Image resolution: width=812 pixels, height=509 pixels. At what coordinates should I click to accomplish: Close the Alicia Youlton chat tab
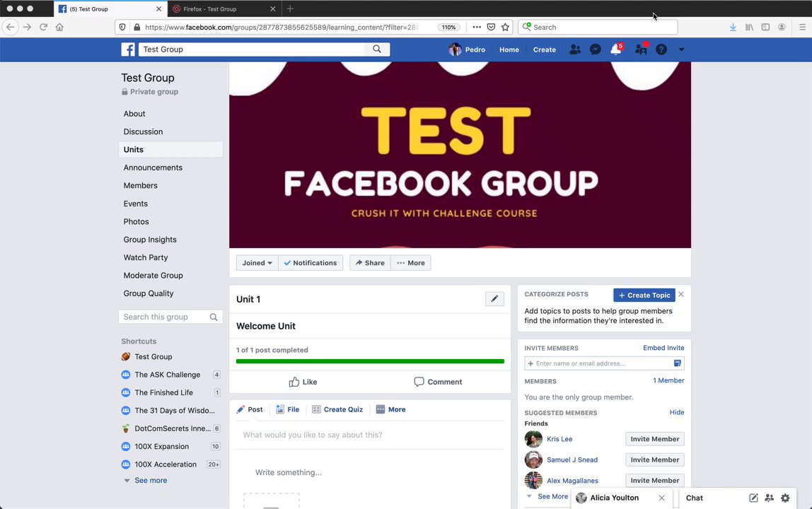pyautogui.click(x=662, y=498)
